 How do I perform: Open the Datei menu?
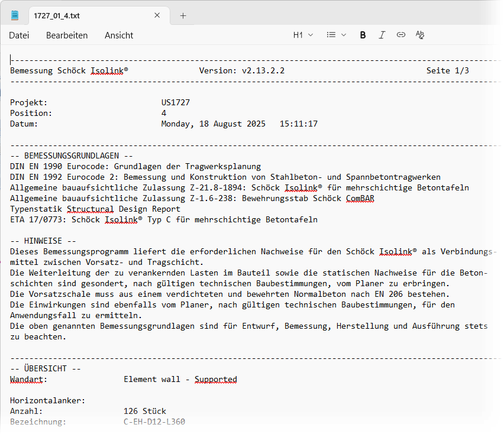(x=19, y=35)
